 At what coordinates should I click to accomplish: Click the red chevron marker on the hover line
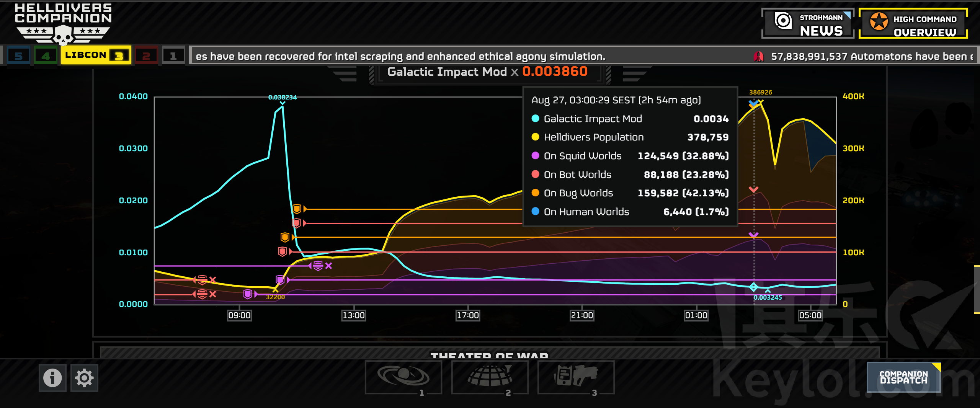pos(754,189)
